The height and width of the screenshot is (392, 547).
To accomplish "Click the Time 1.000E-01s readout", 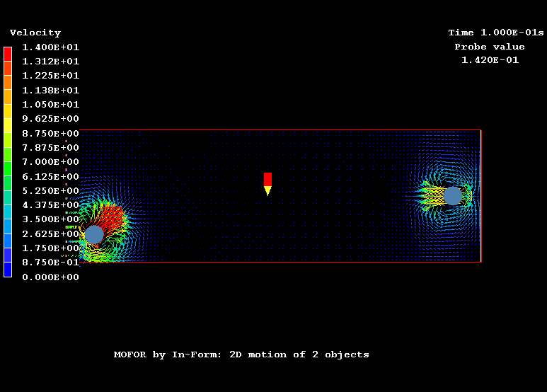I will click(x=495, y=33).
